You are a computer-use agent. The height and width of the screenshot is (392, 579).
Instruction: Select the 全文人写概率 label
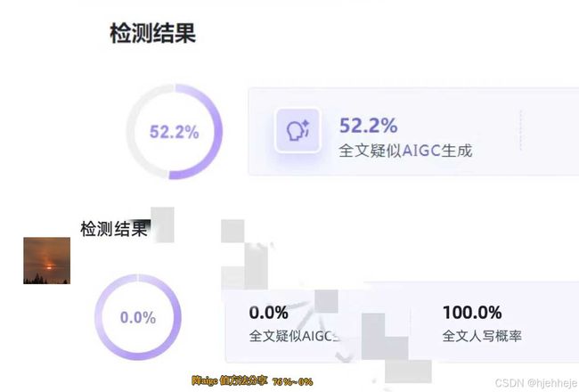(x=482, y=336)
